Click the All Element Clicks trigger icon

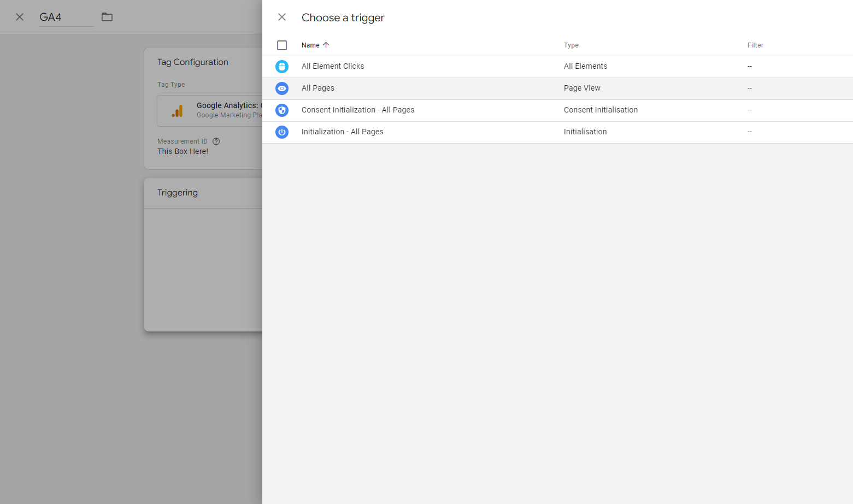(282, 67)
